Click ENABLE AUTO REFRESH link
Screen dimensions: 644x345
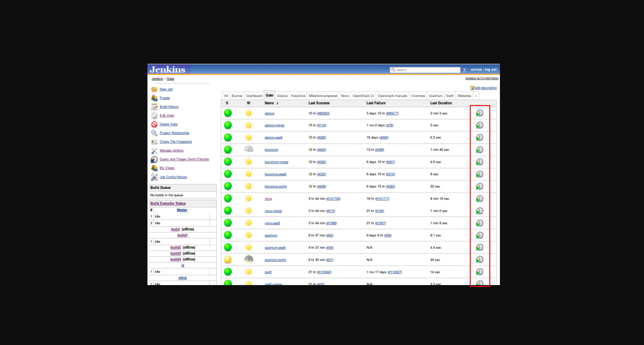(482, 78)
